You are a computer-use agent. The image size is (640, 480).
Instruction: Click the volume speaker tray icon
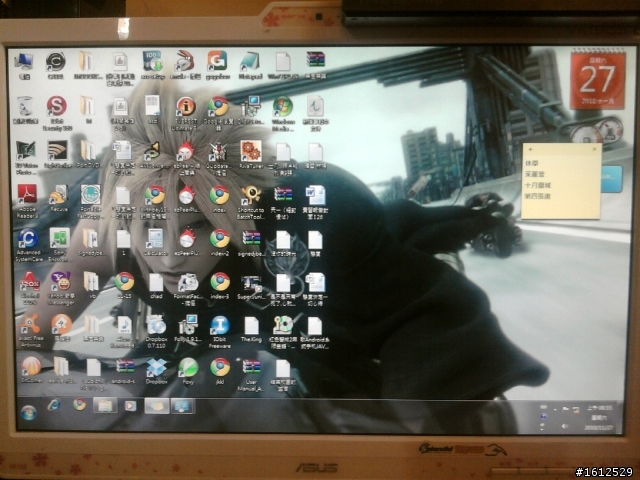tap(564, 426)
